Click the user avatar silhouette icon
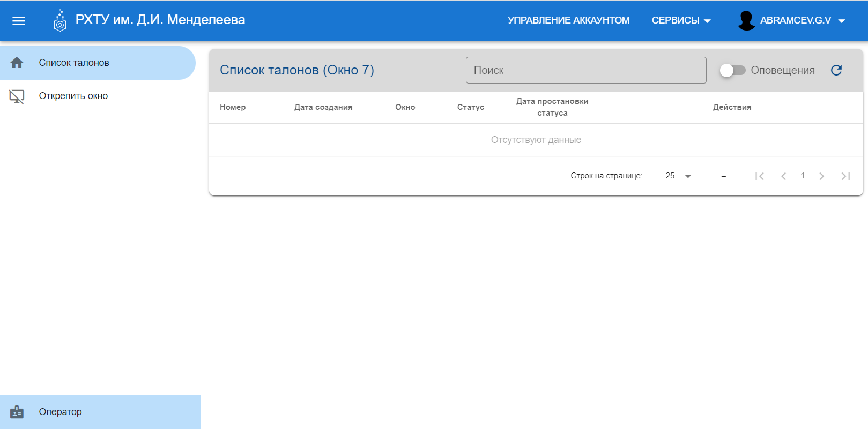The image size is (868, 429). point(746,21)
